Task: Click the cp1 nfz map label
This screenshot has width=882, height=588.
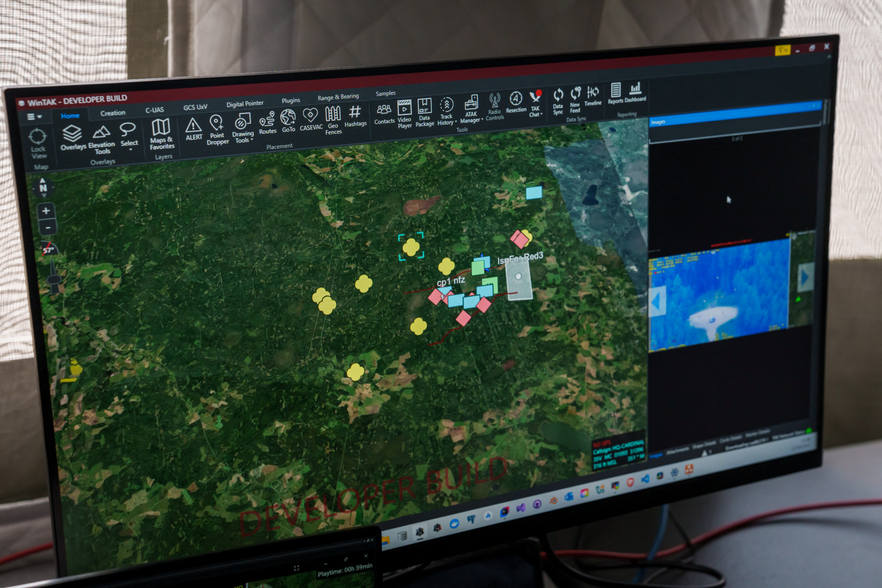Action: (451, 281)
